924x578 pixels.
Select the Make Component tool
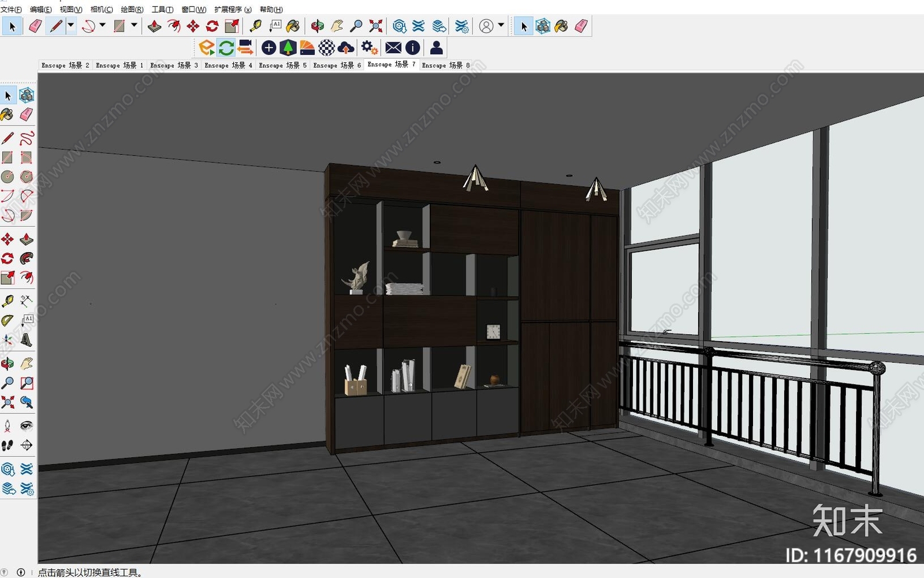(x=27, y=95)
